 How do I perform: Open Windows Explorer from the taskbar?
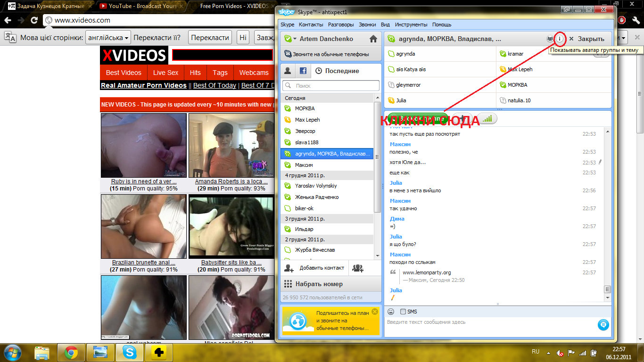[42, 352]
